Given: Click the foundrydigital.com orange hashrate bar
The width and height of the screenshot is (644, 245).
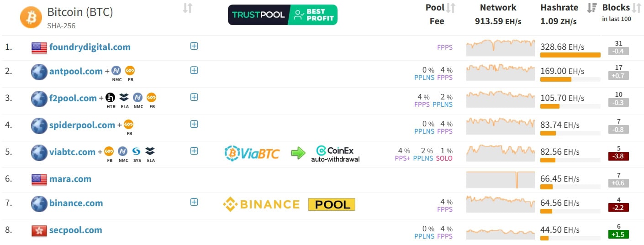Looking at the screenshot, I should click(570, 55).
